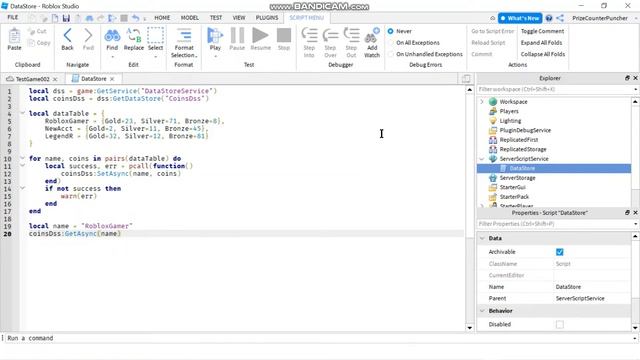Select On All Exceptions option
The image size is (640, 360).
pos(391,42)
